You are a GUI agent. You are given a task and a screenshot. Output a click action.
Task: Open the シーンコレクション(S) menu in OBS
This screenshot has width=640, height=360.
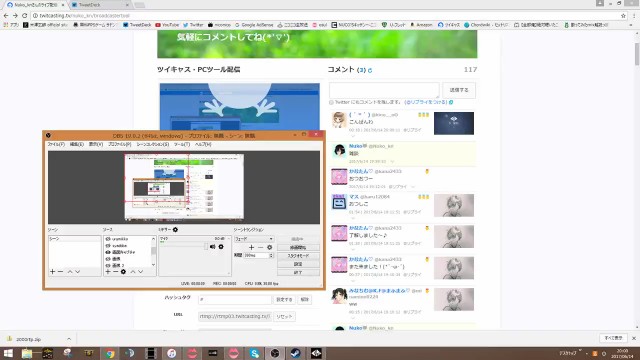tap(153, 144)
